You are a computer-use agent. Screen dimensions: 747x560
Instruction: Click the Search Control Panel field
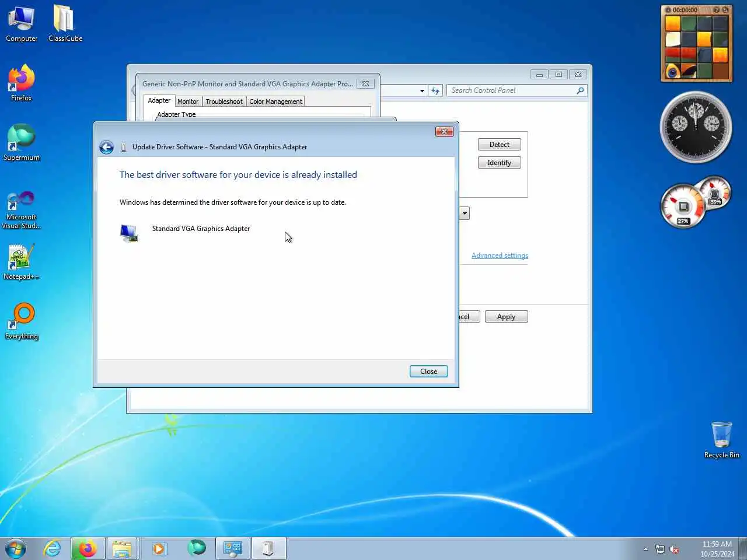pyautogui.click(x=512, y=90)
